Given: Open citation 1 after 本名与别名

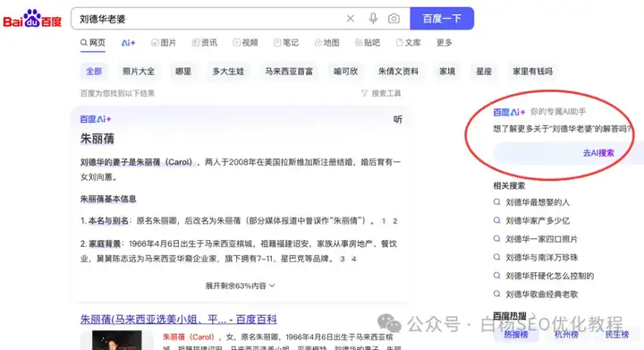Looking at the screenshot, I should (x=384, y=221).
